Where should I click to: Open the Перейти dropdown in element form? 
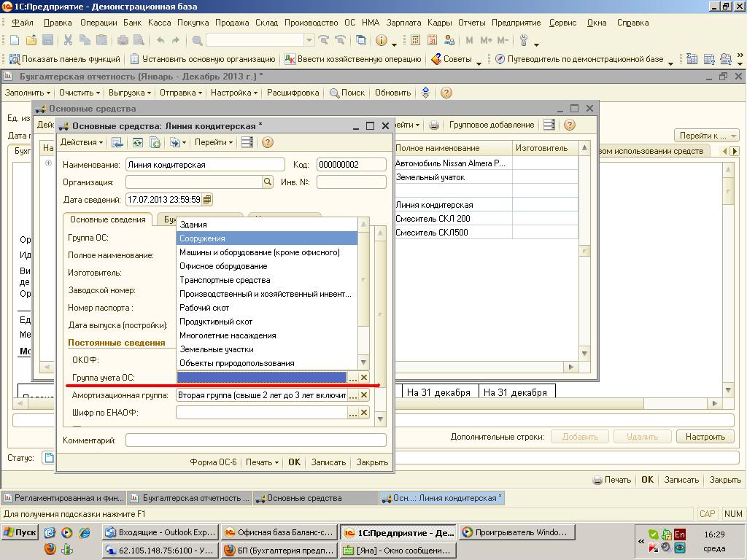(214, 142)
